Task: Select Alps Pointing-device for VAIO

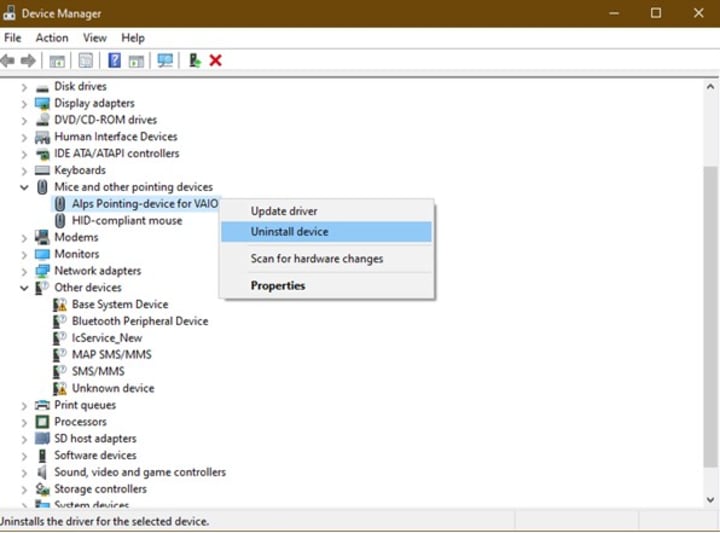Action: [x=145, y=204]
